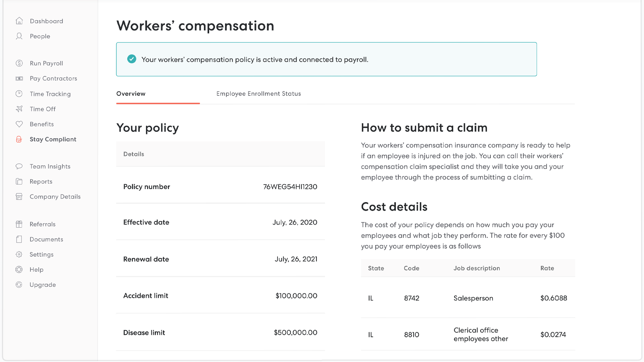Click the Upgrade link in the sidebar
Viewport: 644px width, 362px height.
(42, 285)
